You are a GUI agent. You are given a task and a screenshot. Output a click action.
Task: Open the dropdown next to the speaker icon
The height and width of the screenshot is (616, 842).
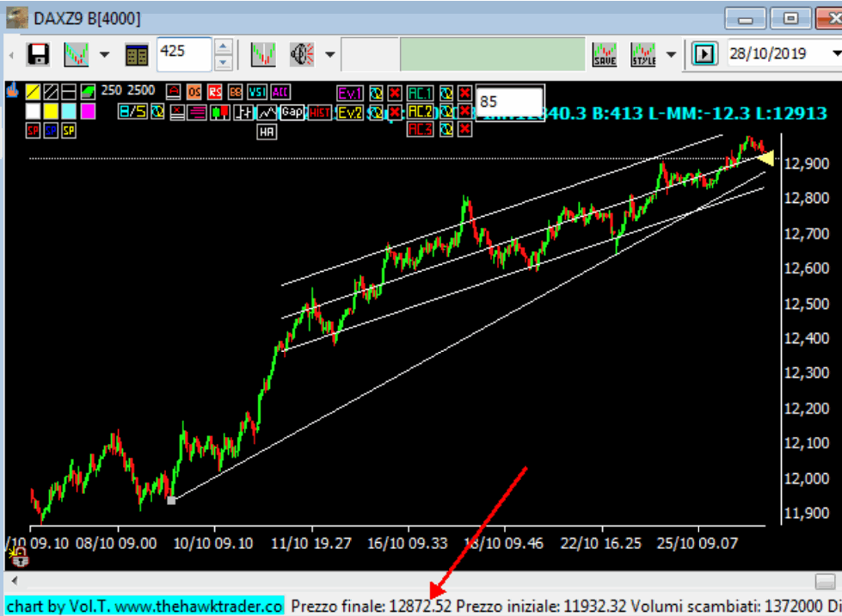tap(330, 54)
